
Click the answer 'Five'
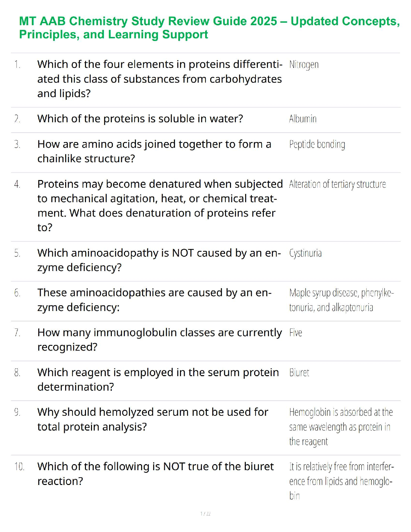pos(295,333)
